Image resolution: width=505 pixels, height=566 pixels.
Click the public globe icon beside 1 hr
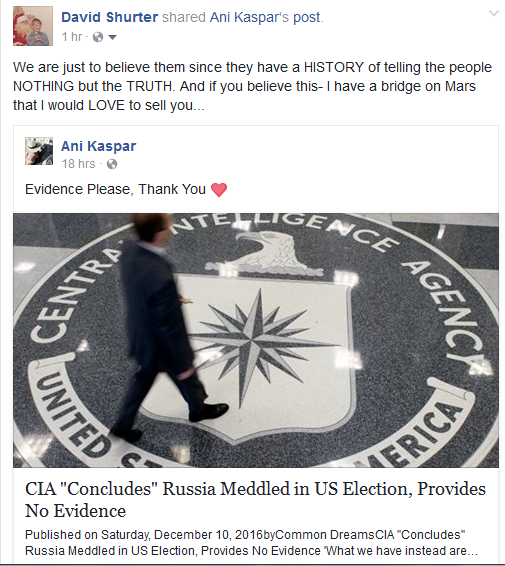(x=98, y=37)
